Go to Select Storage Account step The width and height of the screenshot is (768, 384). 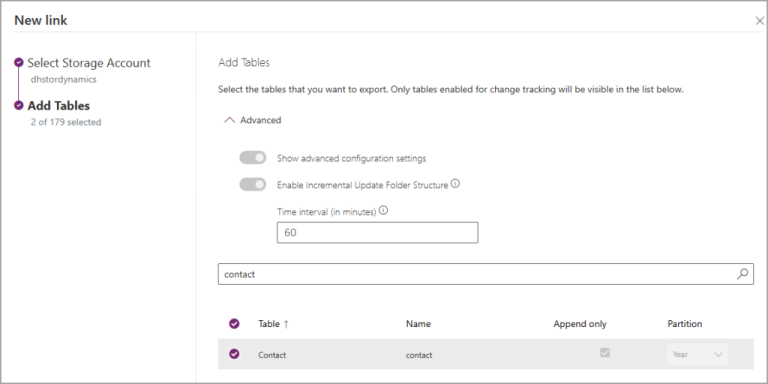(89, 63)
